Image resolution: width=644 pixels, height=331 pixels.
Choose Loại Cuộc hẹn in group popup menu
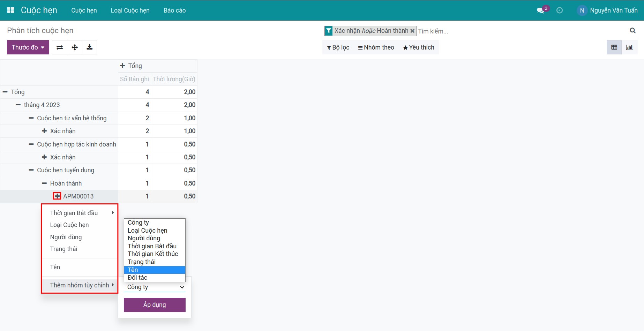[x=80, y=225]
